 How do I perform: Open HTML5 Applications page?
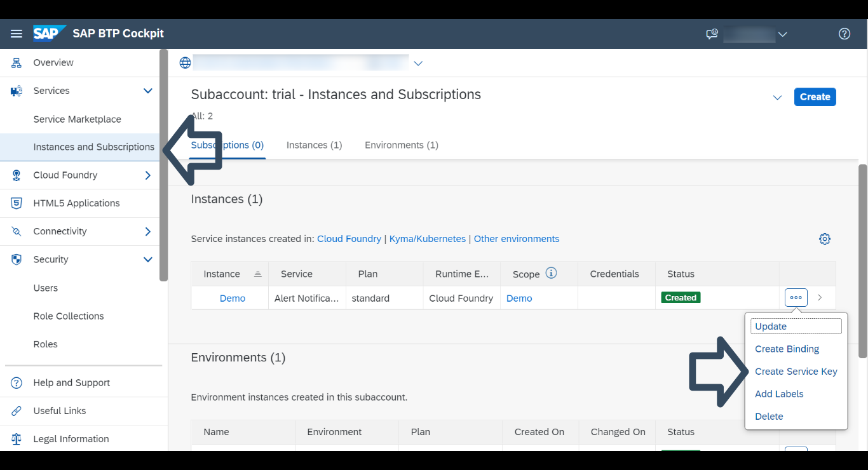pyautogui.click(x=76, y=203)
